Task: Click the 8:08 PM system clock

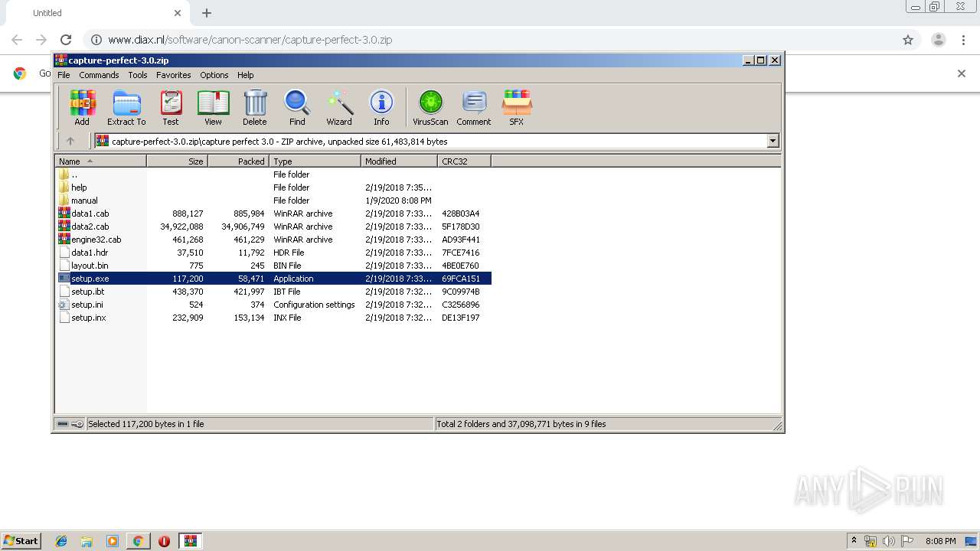Action: 940,541
